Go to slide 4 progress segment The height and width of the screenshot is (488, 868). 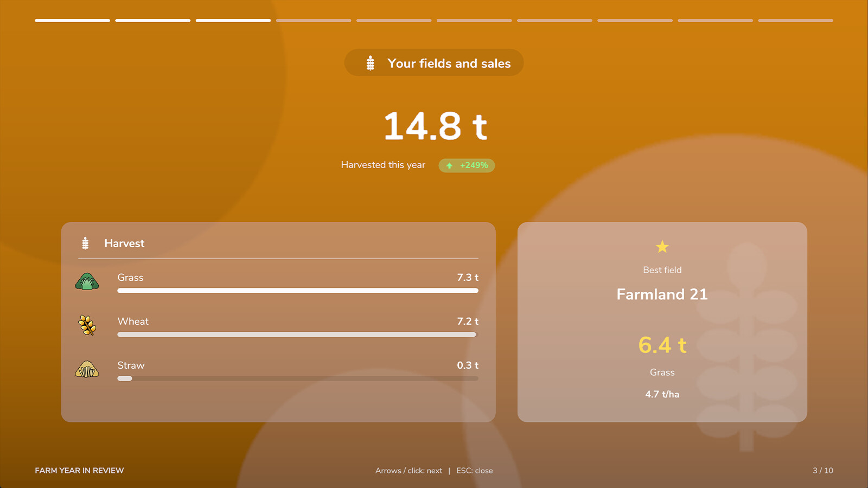point(314,21)
